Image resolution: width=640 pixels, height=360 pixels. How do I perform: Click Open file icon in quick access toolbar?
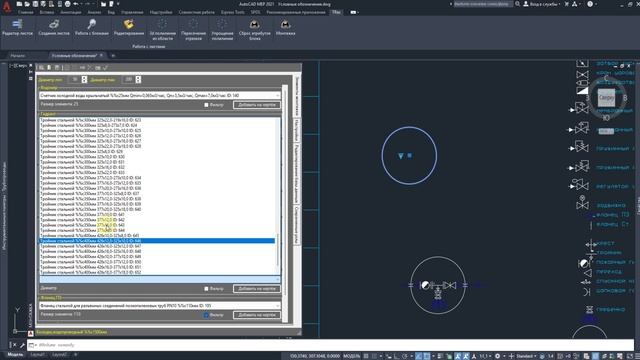[27, 4]
